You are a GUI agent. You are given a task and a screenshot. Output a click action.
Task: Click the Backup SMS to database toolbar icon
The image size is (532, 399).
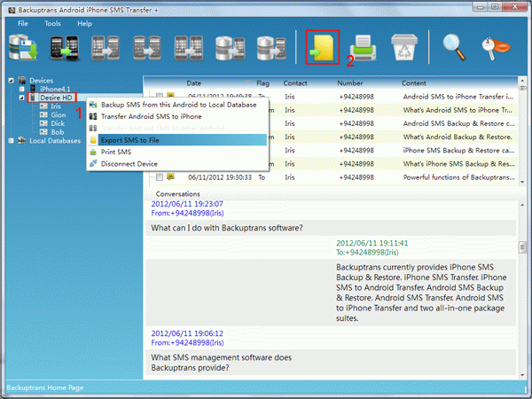pyautogui.click(x=23, y=48)
